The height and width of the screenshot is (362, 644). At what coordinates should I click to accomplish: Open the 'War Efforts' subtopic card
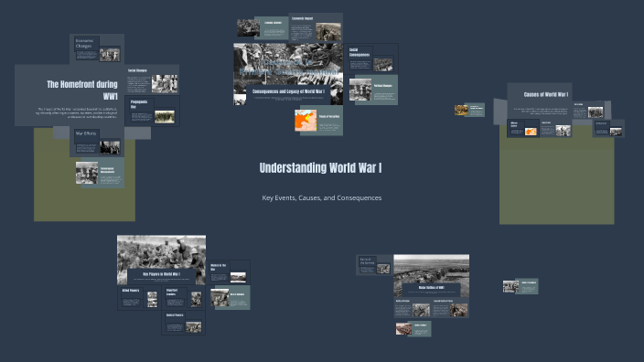click(97, 142)
